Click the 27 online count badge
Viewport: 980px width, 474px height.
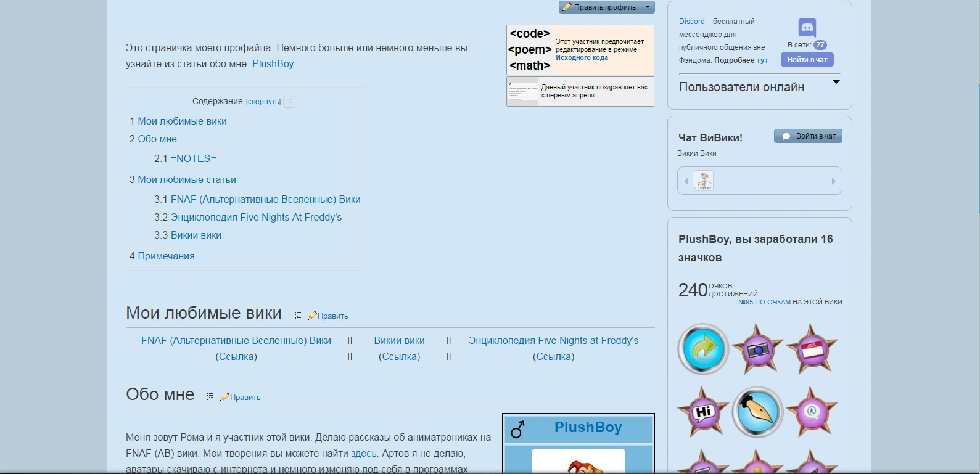coord(820,45)
